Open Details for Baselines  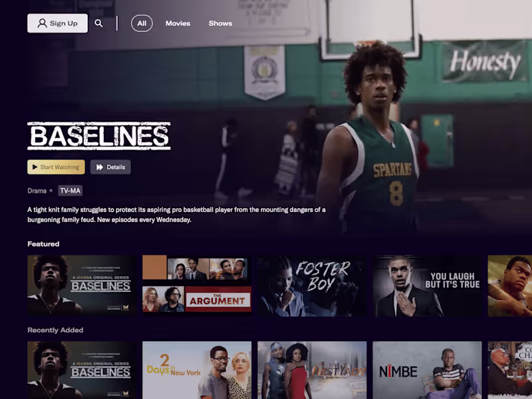pyautogui.click(x=110, y=167)
